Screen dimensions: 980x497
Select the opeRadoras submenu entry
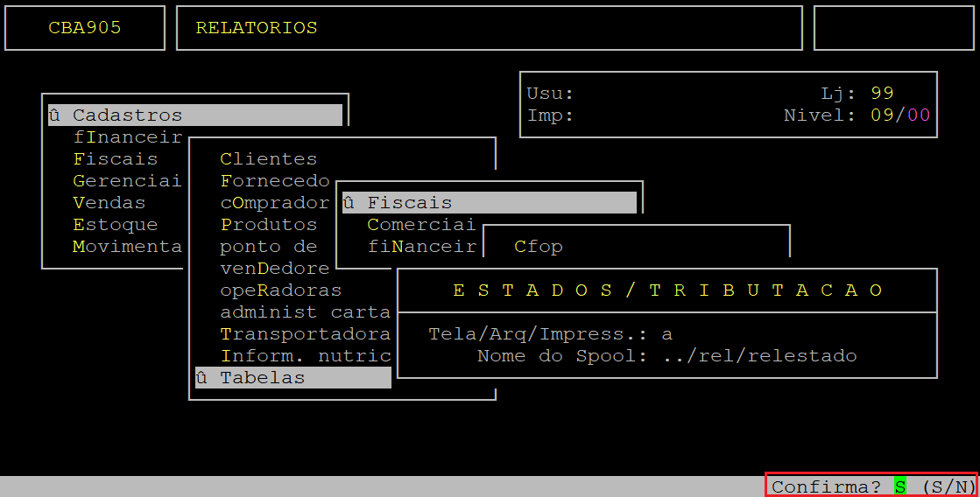point(280,290)
